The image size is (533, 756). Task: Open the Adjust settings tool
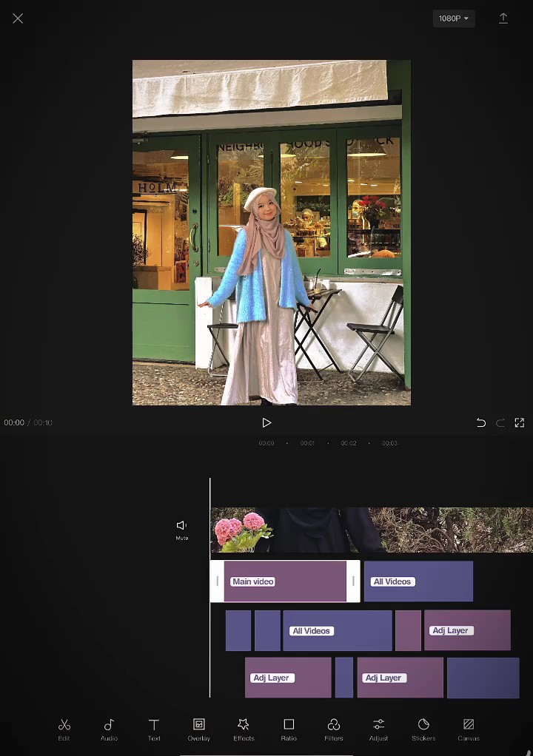click(x=378, y=729)
